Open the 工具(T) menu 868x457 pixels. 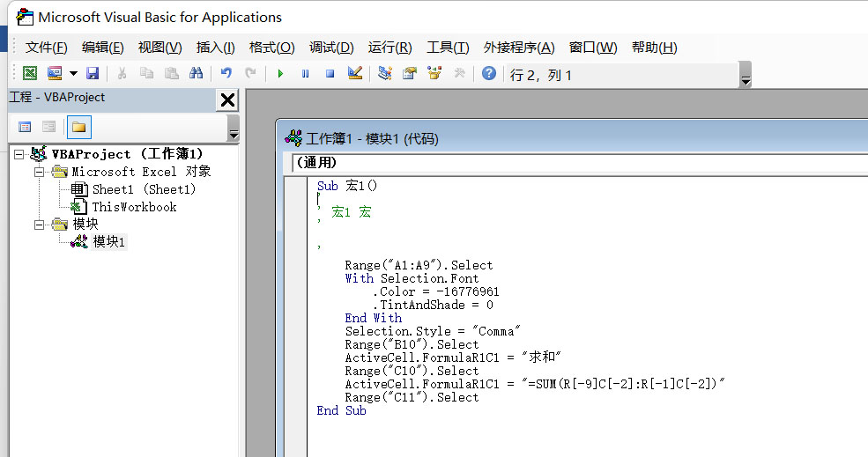point(448,48)
